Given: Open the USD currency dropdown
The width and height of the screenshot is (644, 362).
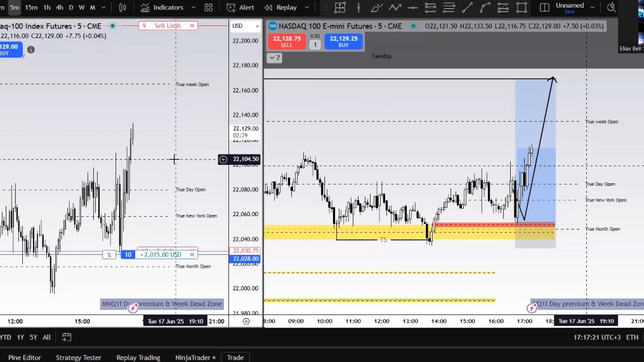Looking at the screenshot, I should [x=246, y=26].
